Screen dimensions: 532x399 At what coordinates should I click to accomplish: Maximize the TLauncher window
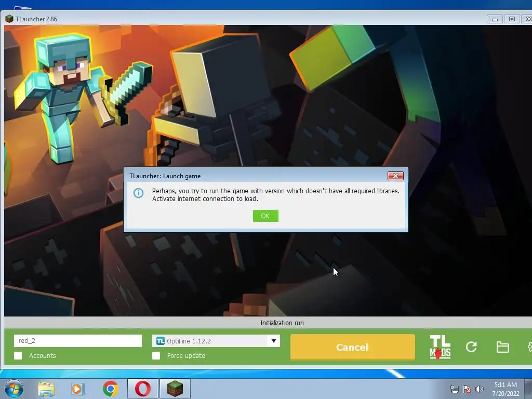[512, 19]
